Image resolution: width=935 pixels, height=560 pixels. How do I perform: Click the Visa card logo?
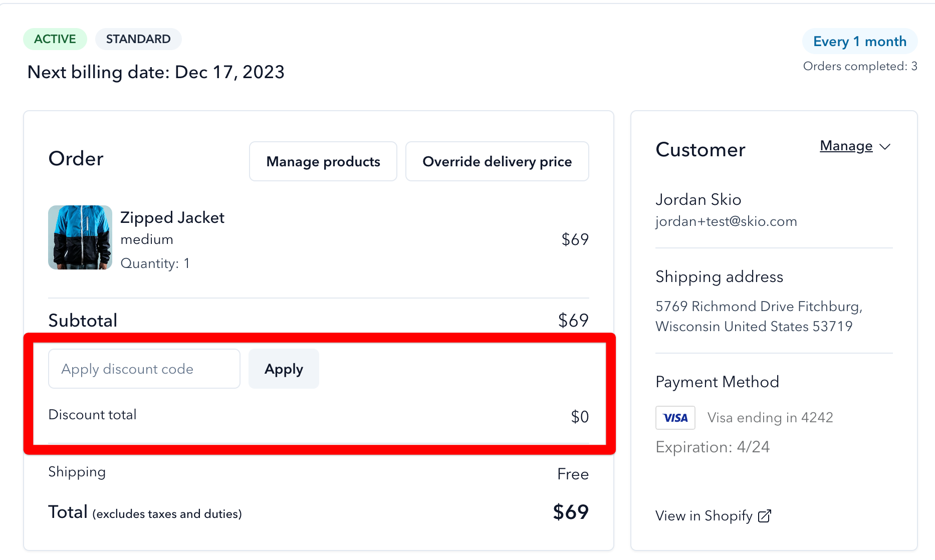tap(675, 418)
